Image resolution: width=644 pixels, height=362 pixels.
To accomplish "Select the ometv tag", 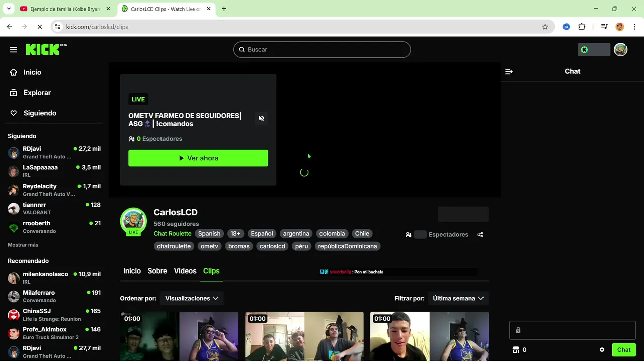I will pyautogui.click(x=209, y=246).
